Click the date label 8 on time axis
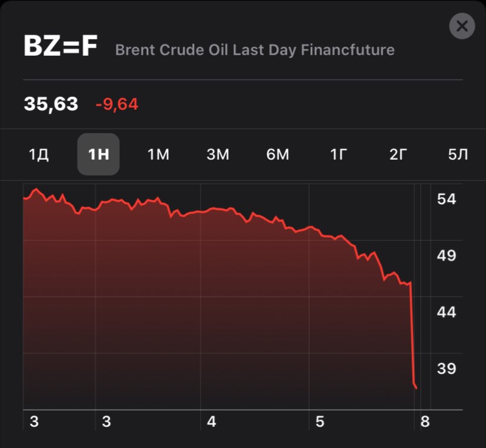 click(425, 422)
